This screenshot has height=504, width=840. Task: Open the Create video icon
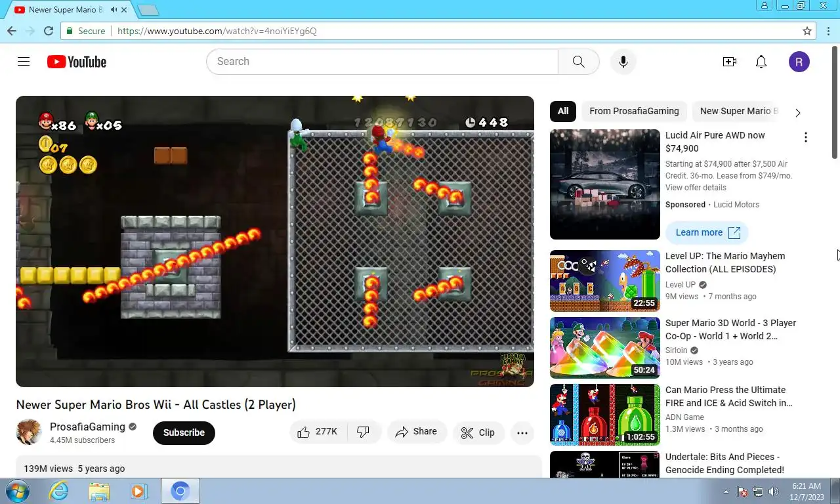point(730,62)
